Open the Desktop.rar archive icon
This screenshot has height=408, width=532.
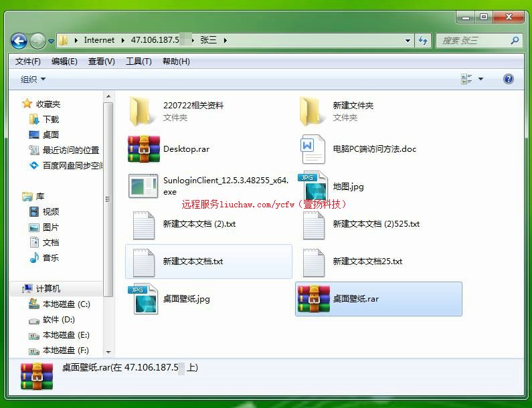point(144,149)
